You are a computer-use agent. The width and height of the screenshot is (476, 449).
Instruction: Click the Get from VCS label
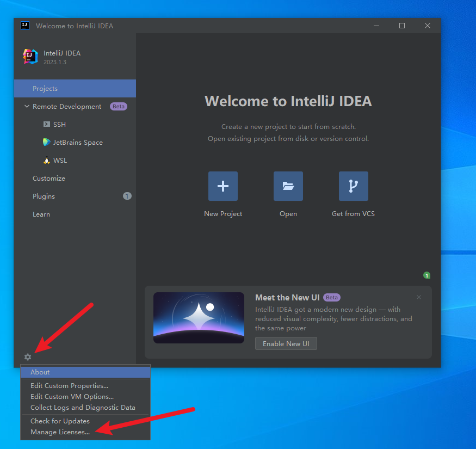(x=354, y=213)
